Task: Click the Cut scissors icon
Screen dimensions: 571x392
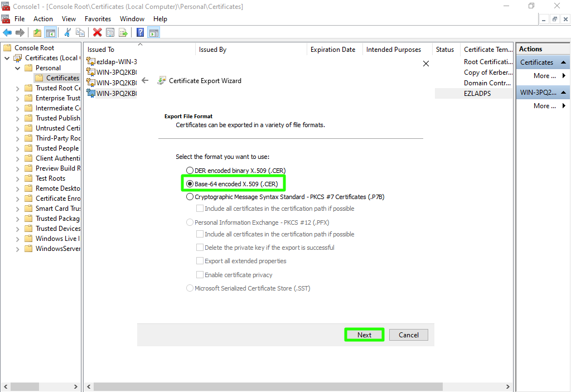Action: click(67, 33)
